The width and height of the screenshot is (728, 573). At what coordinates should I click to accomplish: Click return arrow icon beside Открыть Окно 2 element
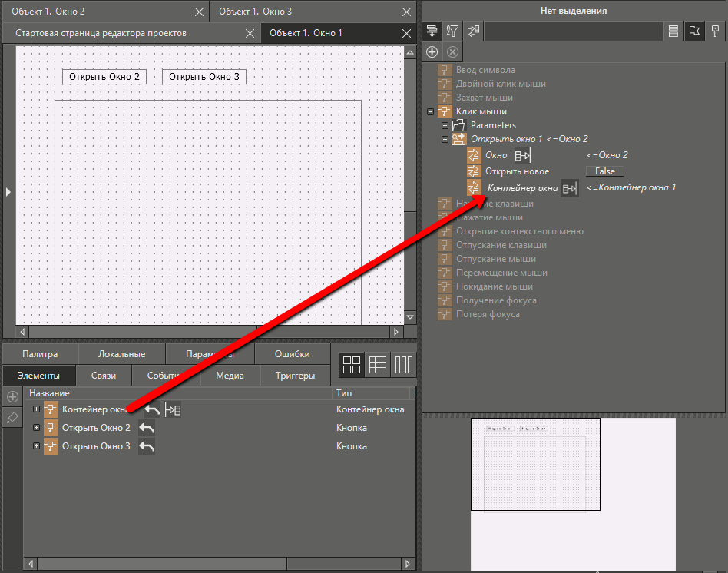click(x=147, y=428)
